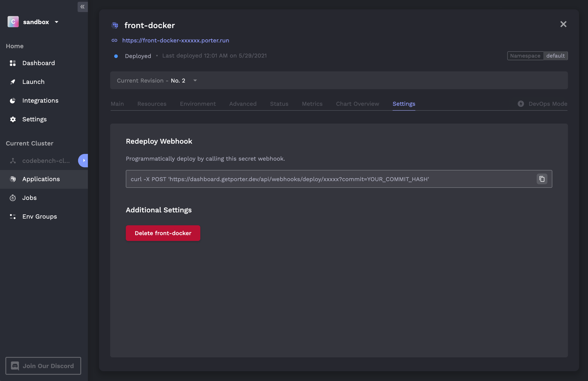Image resolution: width=588 pixels, height=381 pixels.
Task: Click the Home section label
Action: pyautogui.click(x=15, y=46)
